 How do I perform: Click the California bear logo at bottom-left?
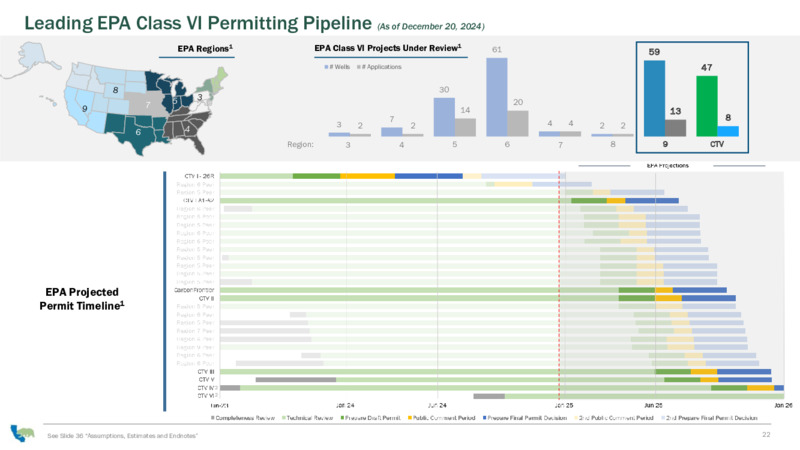22,433
